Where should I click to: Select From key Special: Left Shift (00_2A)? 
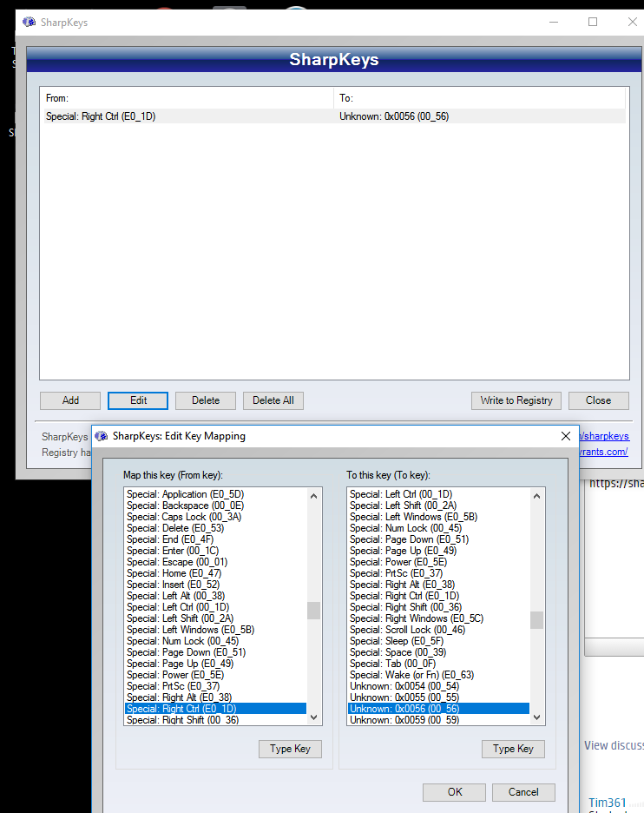click(x=215, y=618)
